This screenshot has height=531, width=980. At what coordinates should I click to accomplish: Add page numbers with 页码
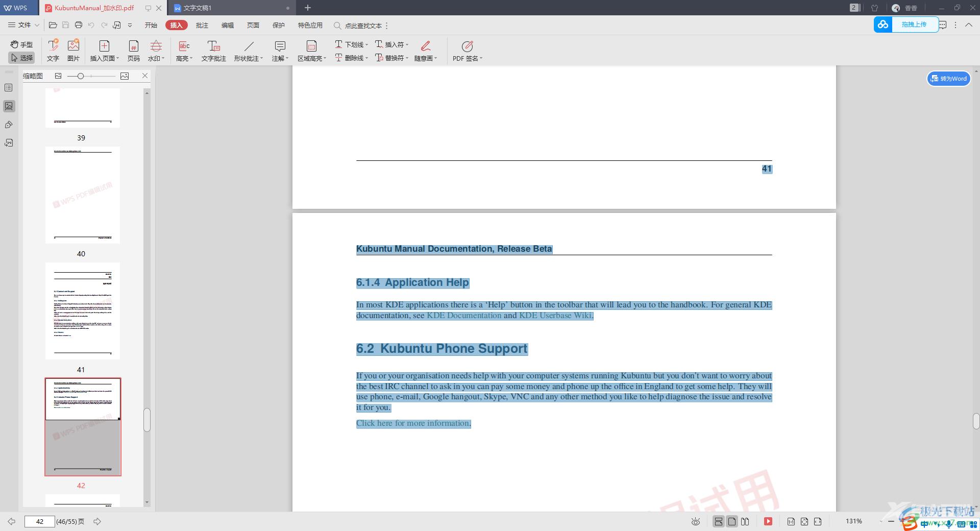134,51
